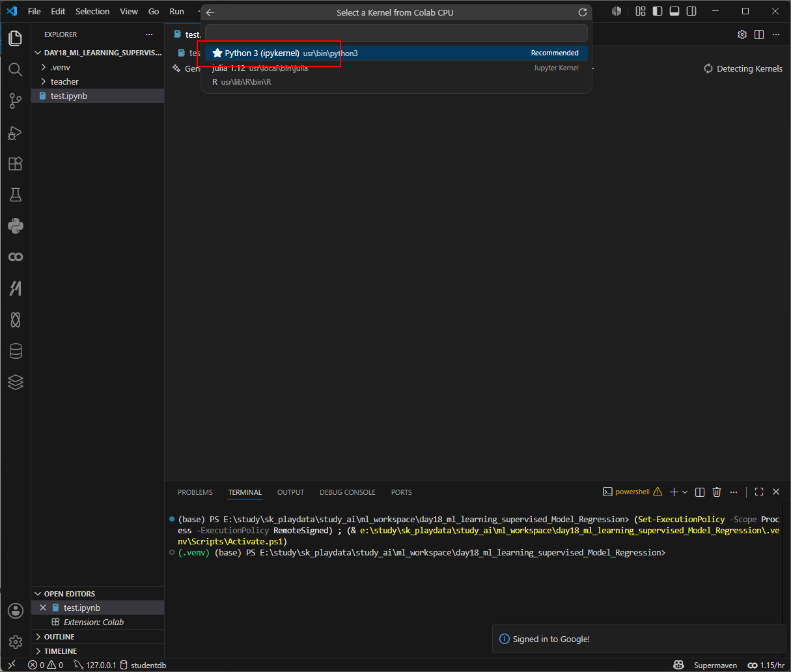The width and height of the screenshot is (791, 672).
Task: Open the Source Control view
Action: tap(16, 100)
